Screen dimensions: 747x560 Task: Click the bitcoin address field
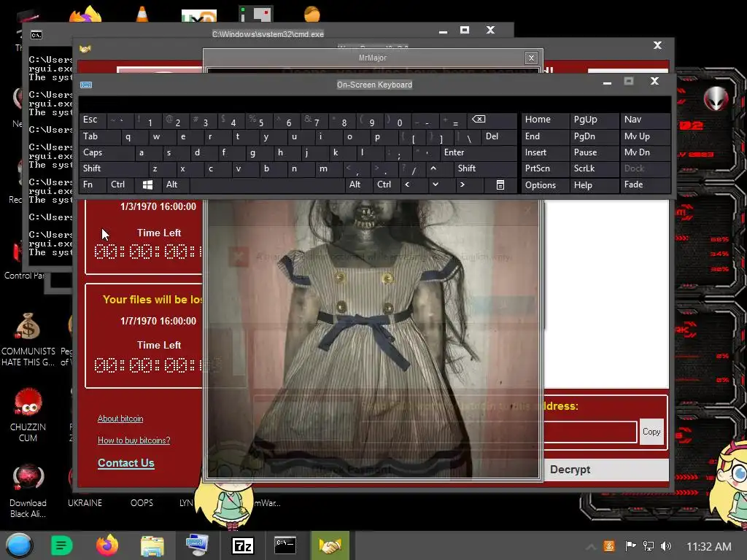click(589, 432)
